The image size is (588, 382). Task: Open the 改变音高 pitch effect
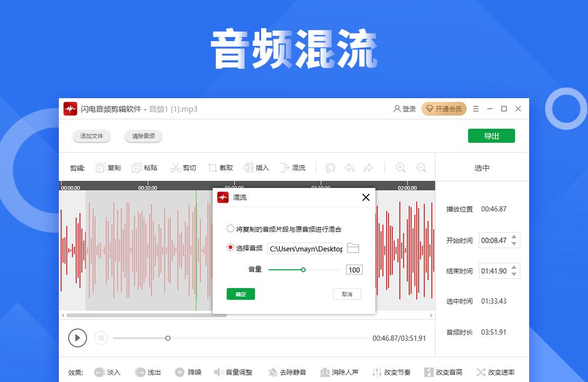coord(443,372)
